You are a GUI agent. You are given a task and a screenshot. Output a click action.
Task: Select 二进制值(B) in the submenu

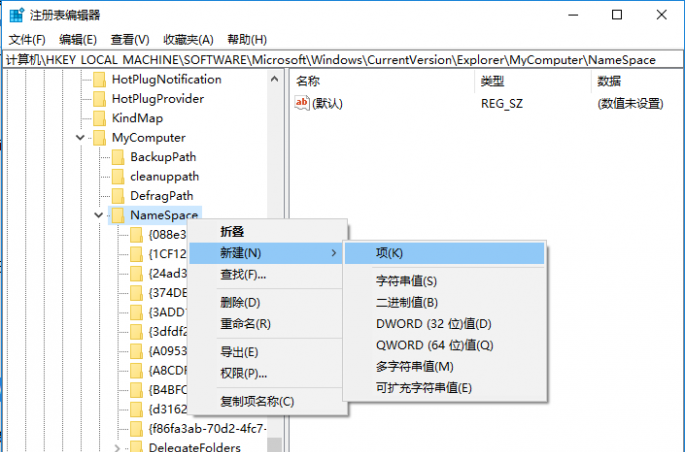(x=444, y=302)
